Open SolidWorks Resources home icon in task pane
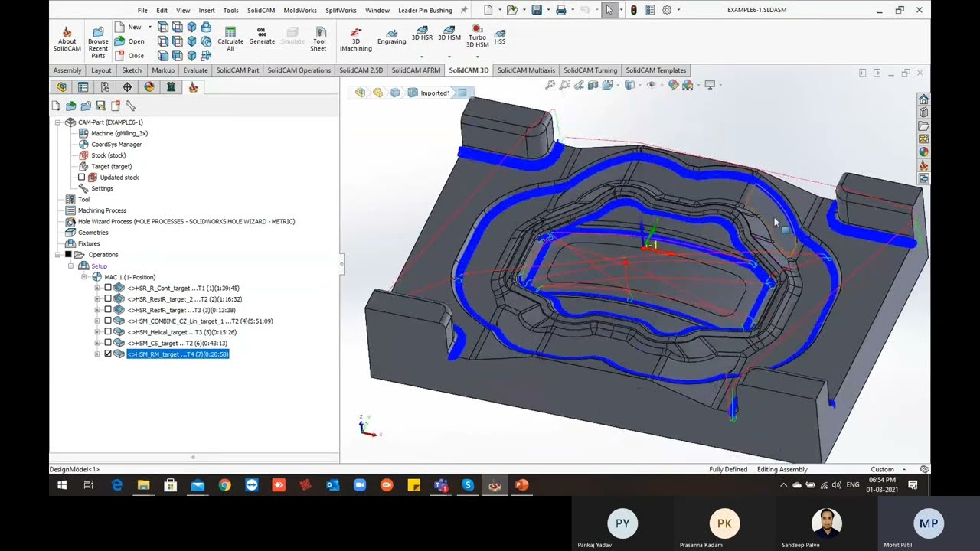 pyautogui.click(x=924, y=99)
